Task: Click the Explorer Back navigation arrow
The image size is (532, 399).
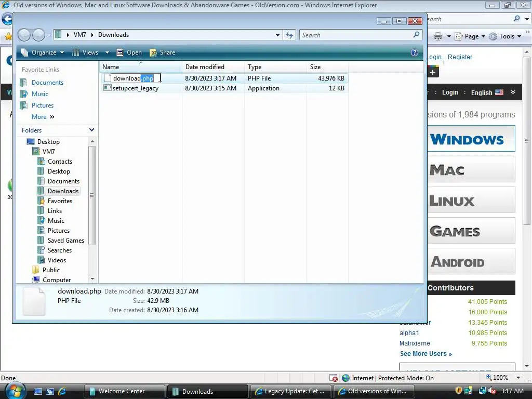Action: coord(24,35)
